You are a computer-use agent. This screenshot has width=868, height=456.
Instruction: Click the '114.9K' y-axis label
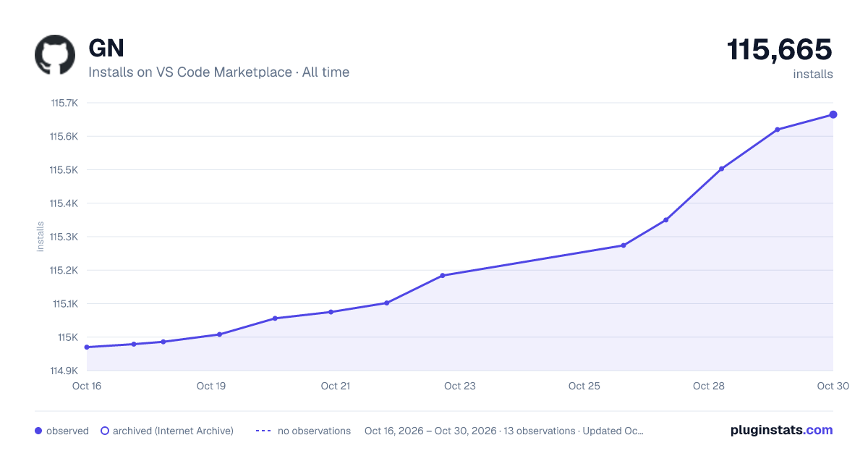point(64,371)
